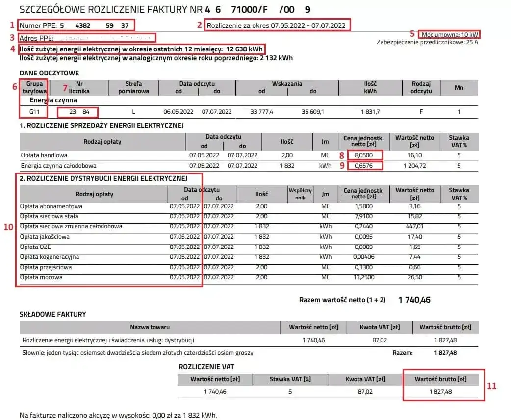Select the billing period 07.05.2022 - 07.07.2022

(277, 25)
